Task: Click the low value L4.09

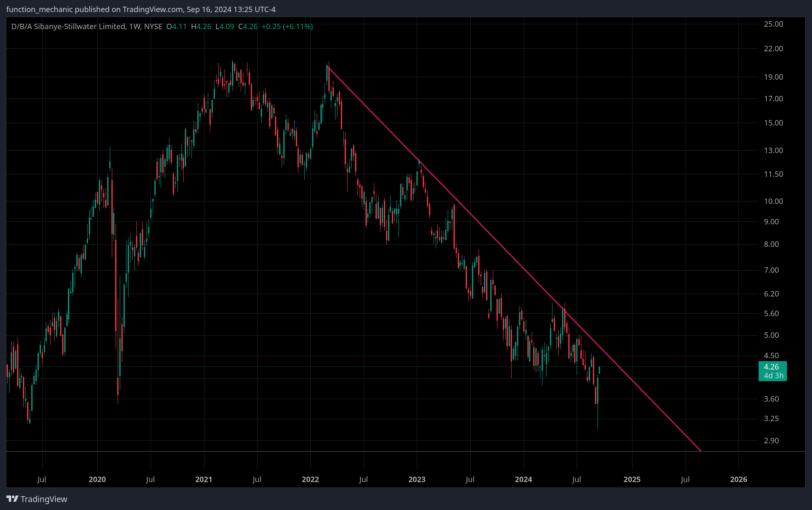Action: coord(225,27)
